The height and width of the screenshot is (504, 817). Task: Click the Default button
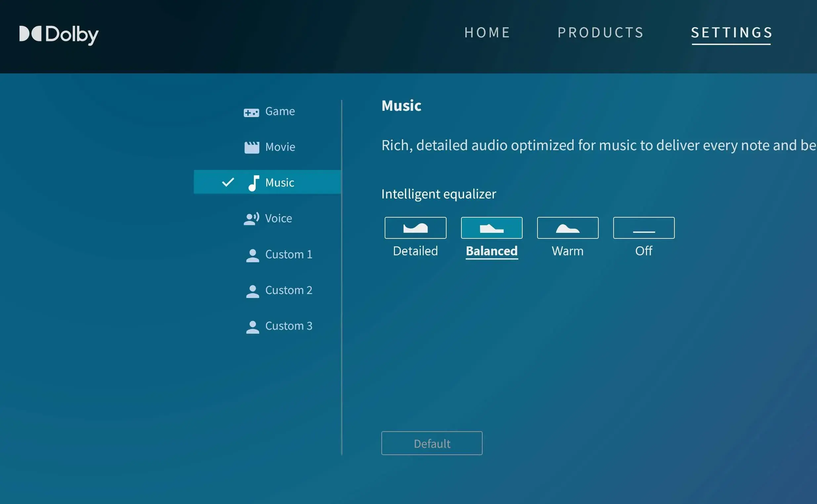click(431, 443)
